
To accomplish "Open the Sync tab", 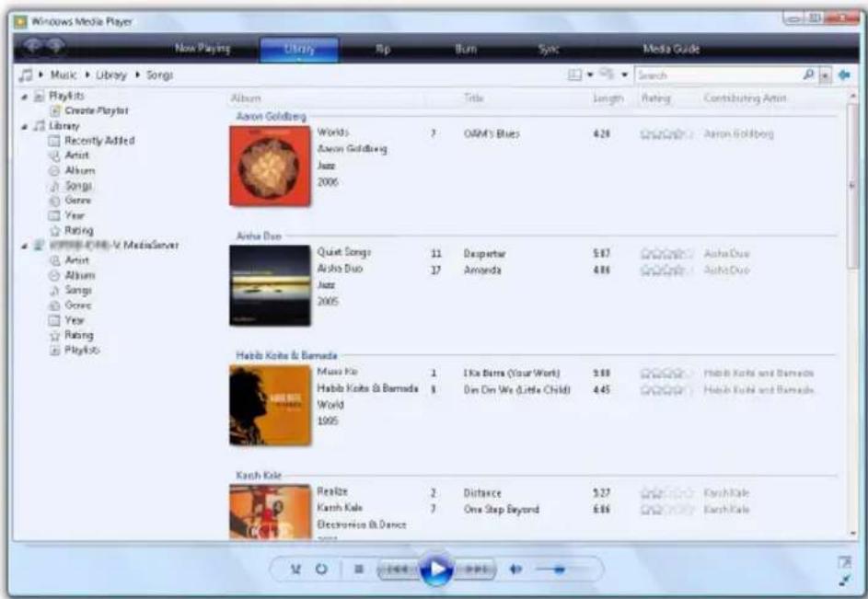I will coord(549,49).
